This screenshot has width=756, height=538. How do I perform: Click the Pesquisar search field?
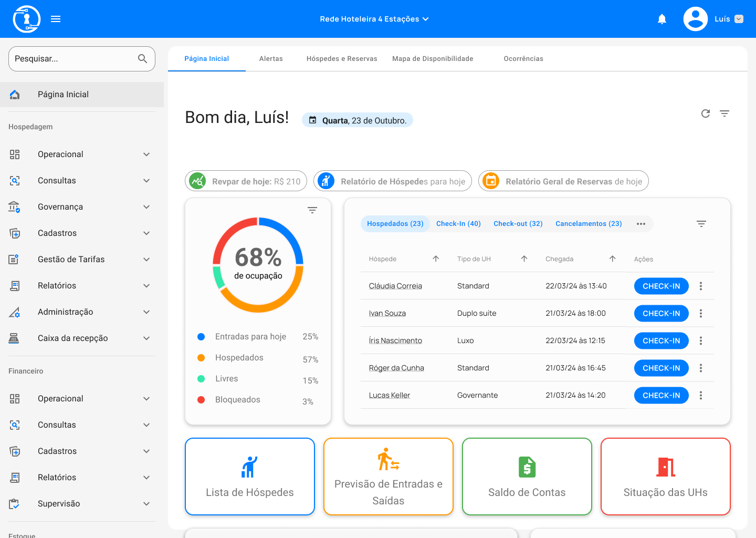[73, 59]
